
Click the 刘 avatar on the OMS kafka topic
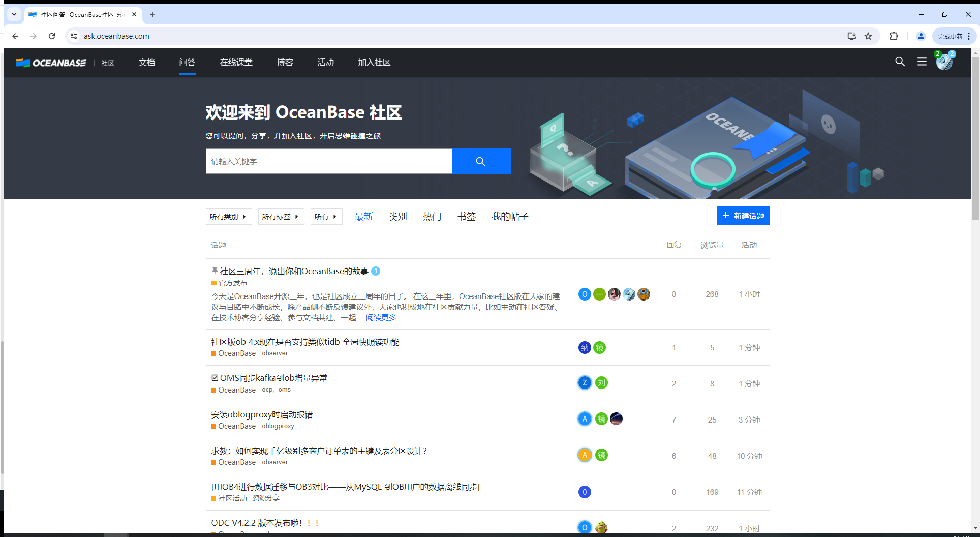click(x=601, y=383)
